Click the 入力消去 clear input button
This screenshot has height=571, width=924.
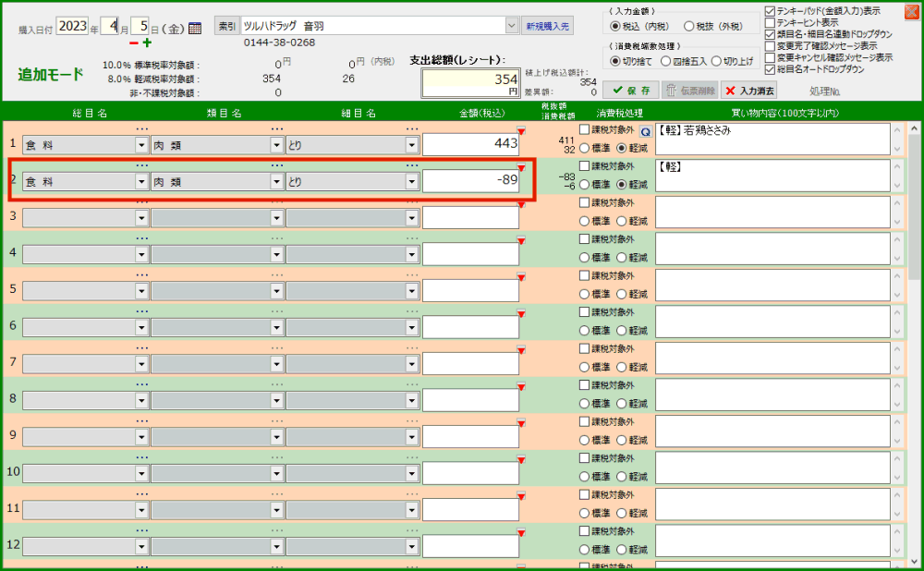click(x=749, y=91)
